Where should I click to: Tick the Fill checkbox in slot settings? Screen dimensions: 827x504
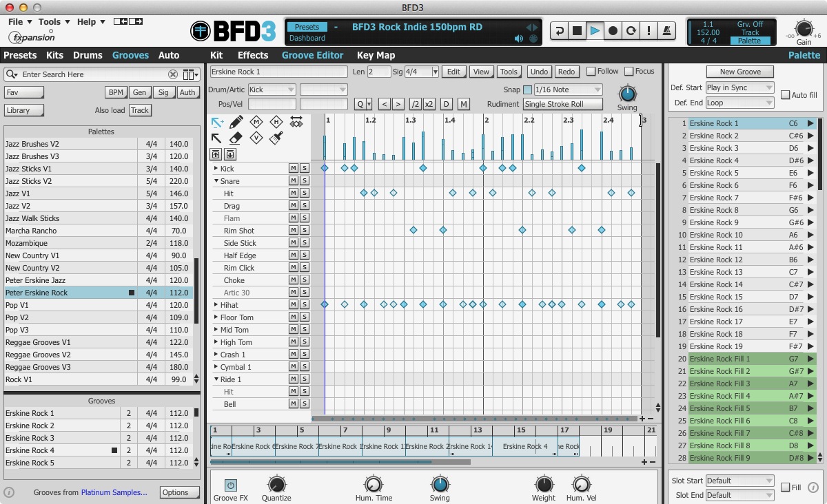pyautogui.click(x=785, y=487)
